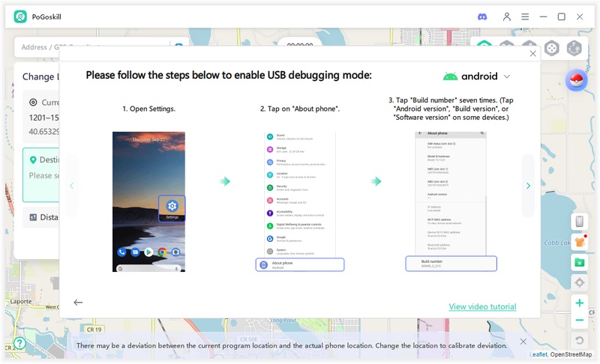Zoom out the map with minus button
This screenshot has height=364, width=600.
coord(579,320)
